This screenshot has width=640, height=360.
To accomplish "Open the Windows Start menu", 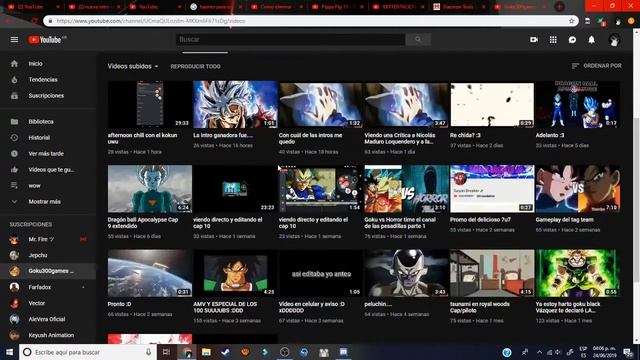I will (x=9, y=352).
